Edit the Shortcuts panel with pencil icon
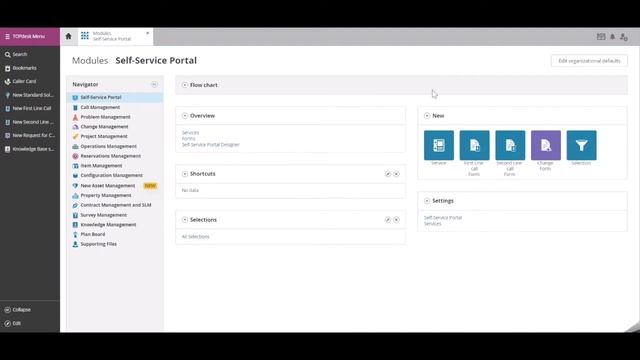Image resolution: width=640 pixels, height=360 pixels. pyautogui.click(x=388, y=174)
